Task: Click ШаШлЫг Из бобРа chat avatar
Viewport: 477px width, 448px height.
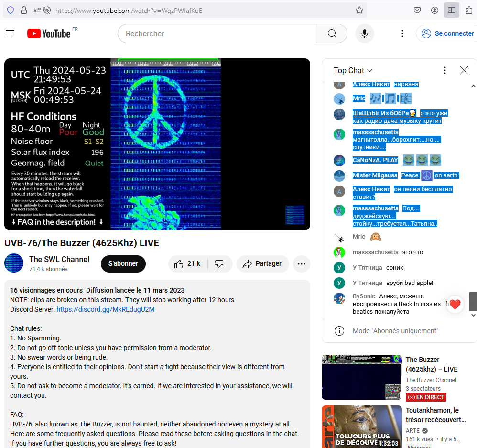Action: pyautogui.click(x=339, y=114)
